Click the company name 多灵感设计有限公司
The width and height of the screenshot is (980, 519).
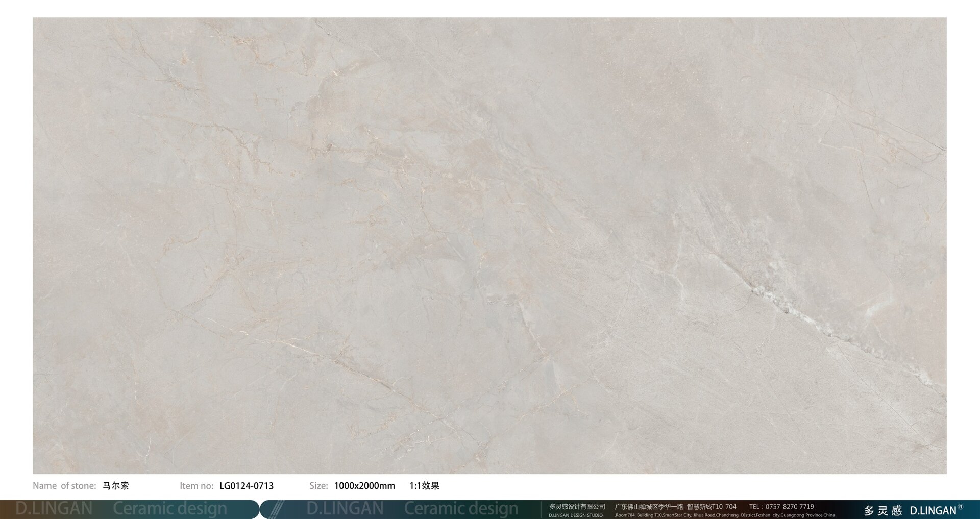click(577, 507)
